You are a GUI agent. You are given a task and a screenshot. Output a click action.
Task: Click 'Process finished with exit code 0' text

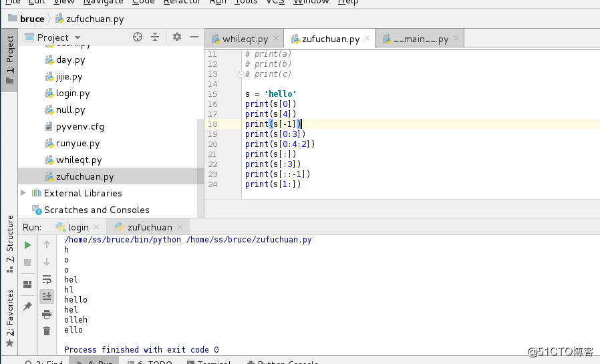pos(142,350)
